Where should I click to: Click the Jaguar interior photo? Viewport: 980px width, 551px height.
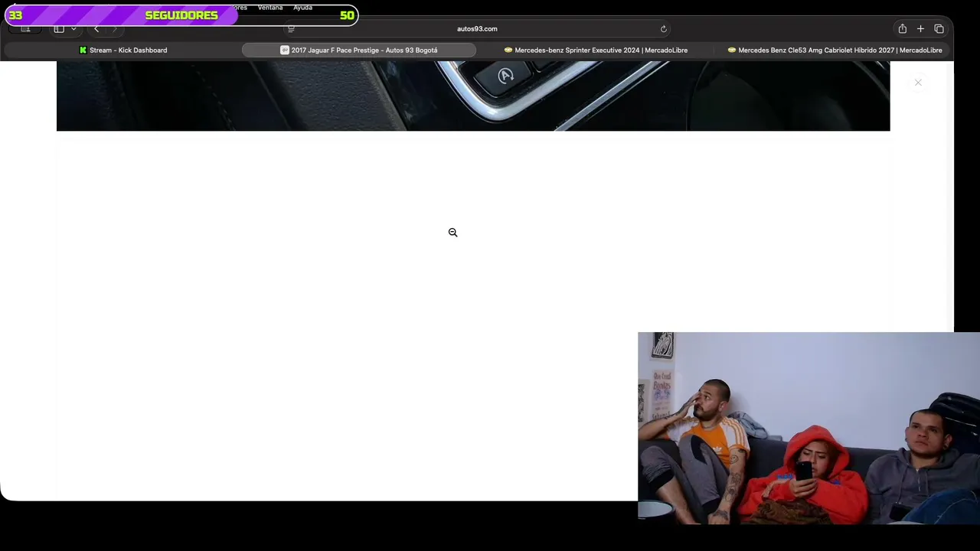click(x=473, y=96)
